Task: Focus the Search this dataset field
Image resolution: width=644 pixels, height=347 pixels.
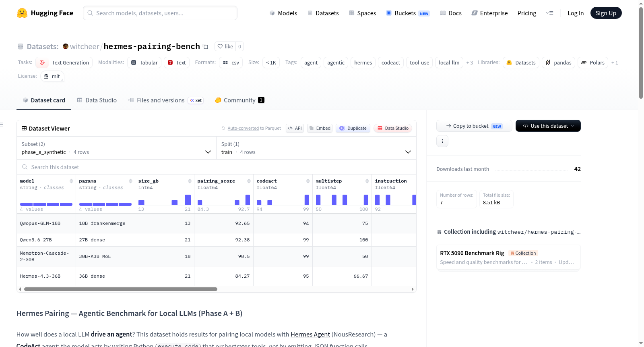Action: pyautogui.click(x=217, y=167)
